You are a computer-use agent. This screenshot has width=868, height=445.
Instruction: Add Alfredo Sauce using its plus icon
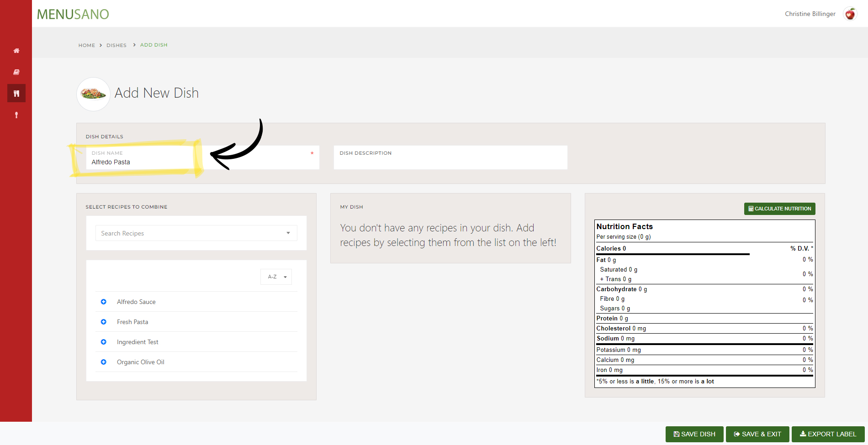point(104,302)
